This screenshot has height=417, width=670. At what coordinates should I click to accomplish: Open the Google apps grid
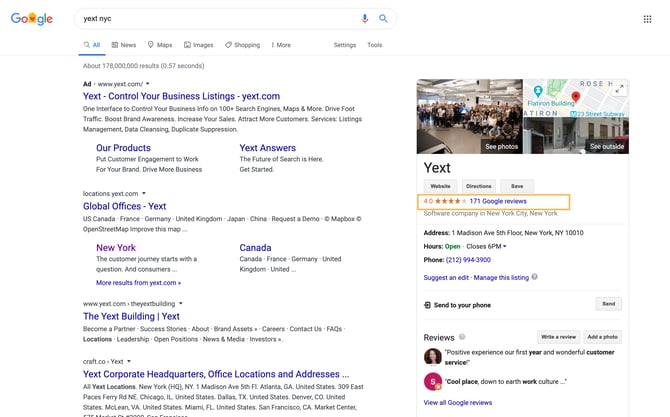pos(647,19)
